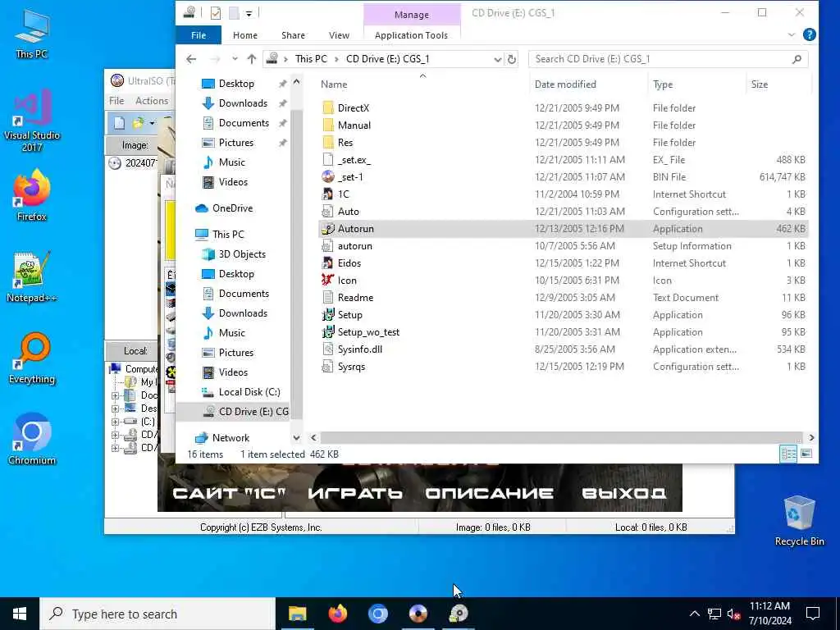This screenshot has width=840, height=630.
Task: Click Properties quick access toolbar icon
Action: pos(216,13)
